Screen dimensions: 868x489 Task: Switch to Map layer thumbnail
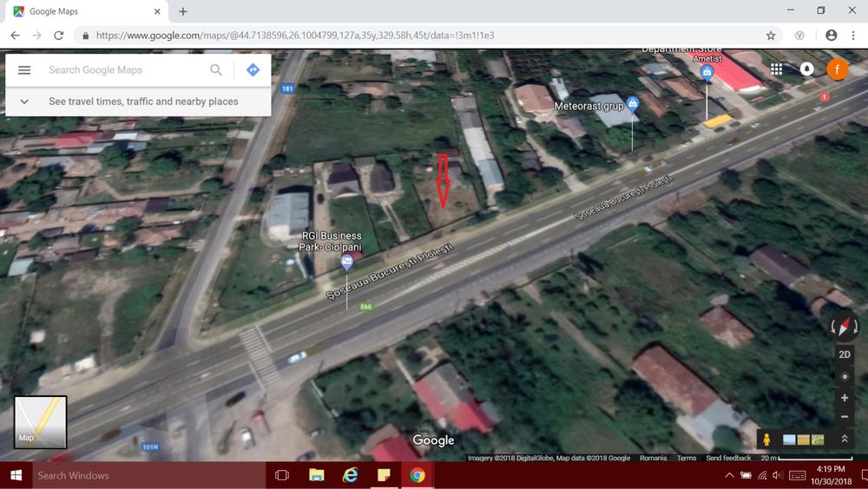[x=41, y=422]
